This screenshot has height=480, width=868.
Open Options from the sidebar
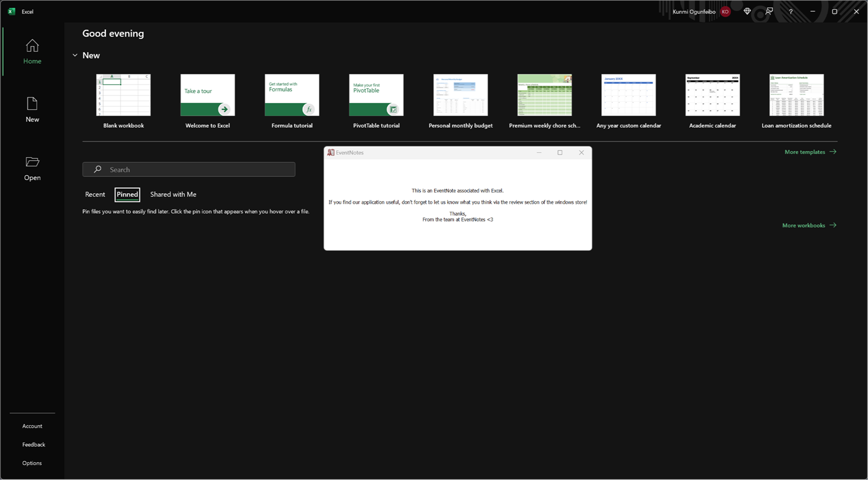tap(32, 463)
